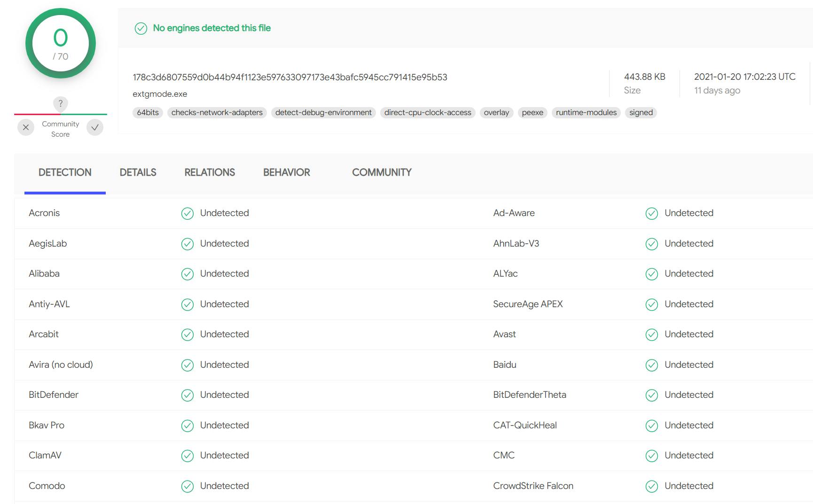
Task: Click the 'signed' tag
Action: click(641, 113)
